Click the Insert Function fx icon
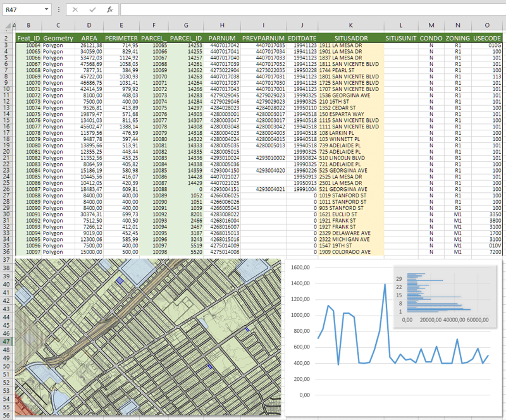The image size is (506, 420). point(109,10)
